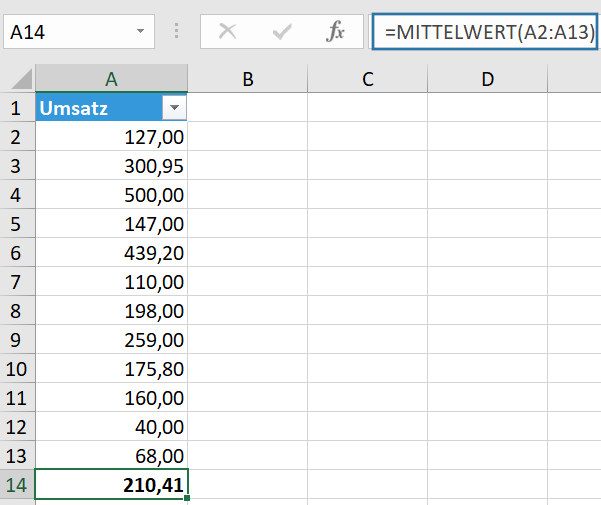
Task: Open the Insert Function fx dialog
Action: [x=335, y=31]
